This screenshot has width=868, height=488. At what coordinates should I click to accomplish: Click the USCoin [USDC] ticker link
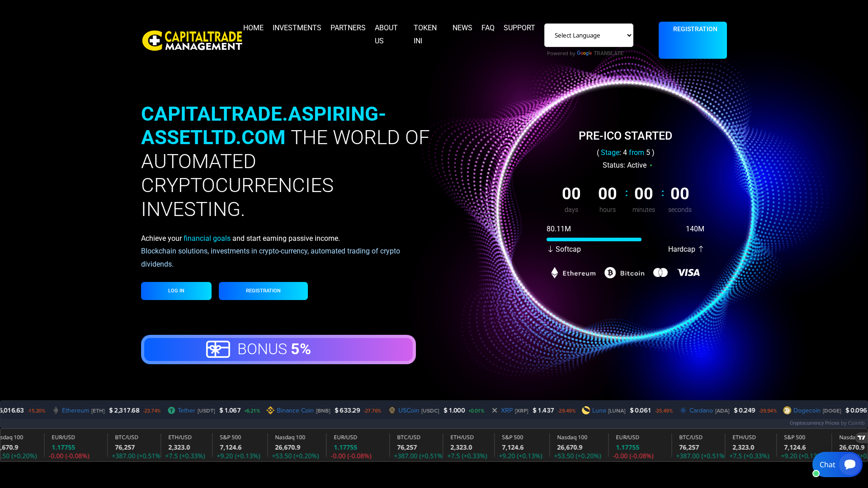(x=419, y=410)
